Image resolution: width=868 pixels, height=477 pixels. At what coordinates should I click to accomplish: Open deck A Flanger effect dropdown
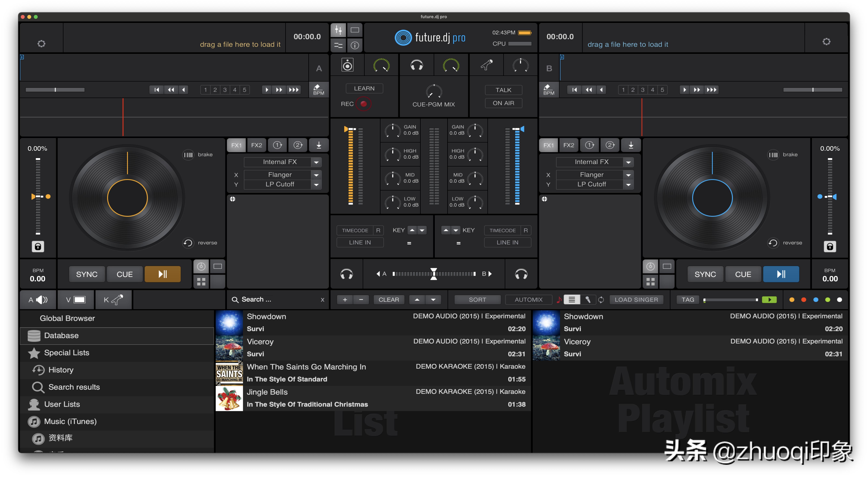(x=316, y=175)
